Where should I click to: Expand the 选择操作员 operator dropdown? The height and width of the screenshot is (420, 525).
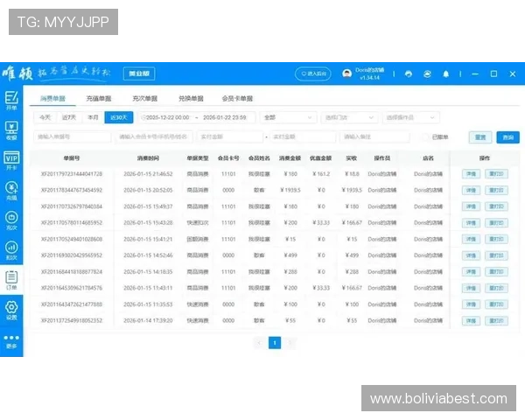click(x=411, y=117)
